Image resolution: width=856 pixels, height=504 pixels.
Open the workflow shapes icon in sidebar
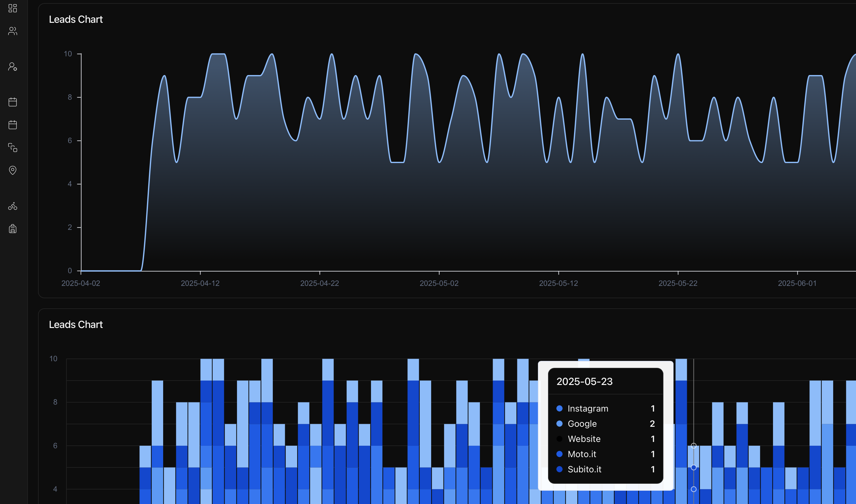(13, 148)
